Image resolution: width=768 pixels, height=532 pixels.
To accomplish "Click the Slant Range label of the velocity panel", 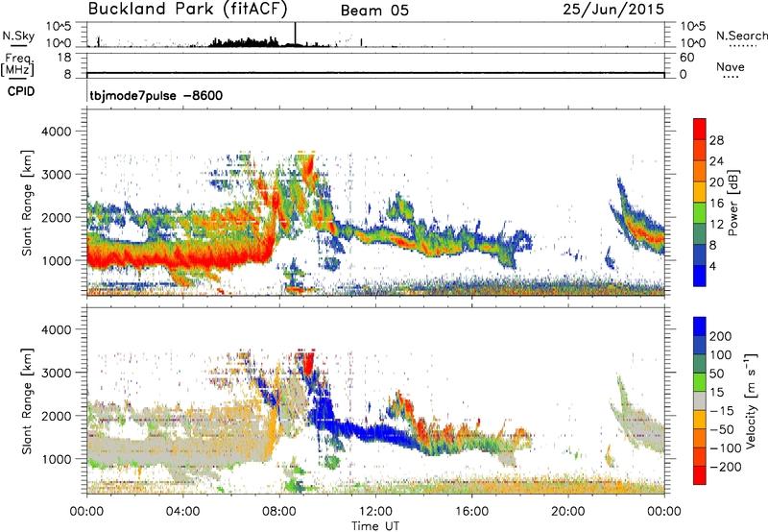I will (x=27, y=400).
